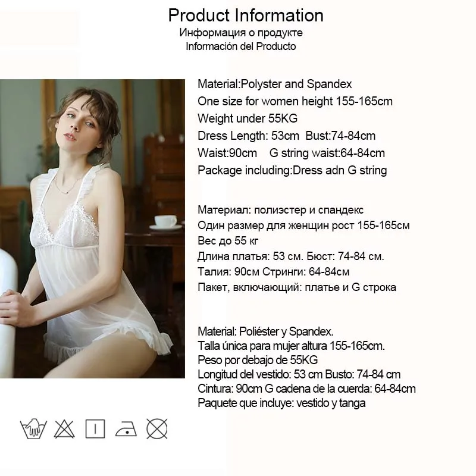Select the do-not-bleach triangle icon
Screen dimensions: 476x476
[64, 429]
